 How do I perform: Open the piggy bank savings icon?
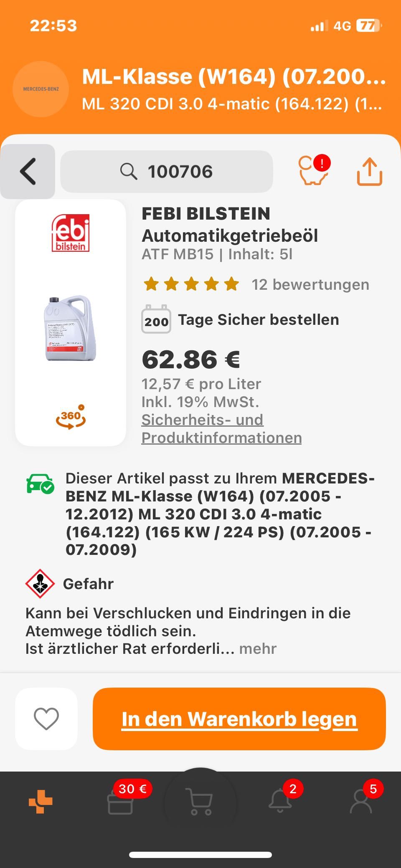click(x=314, y=170)
